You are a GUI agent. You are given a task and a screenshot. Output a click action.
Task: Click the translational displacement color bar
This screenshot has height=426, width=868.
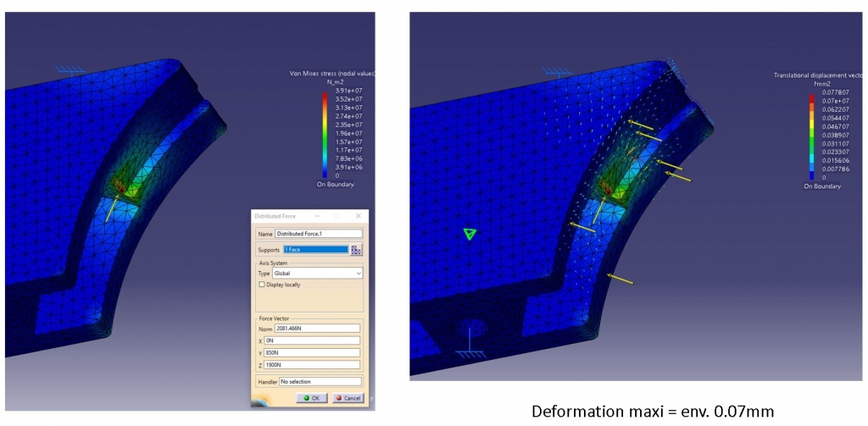point(811,136)
